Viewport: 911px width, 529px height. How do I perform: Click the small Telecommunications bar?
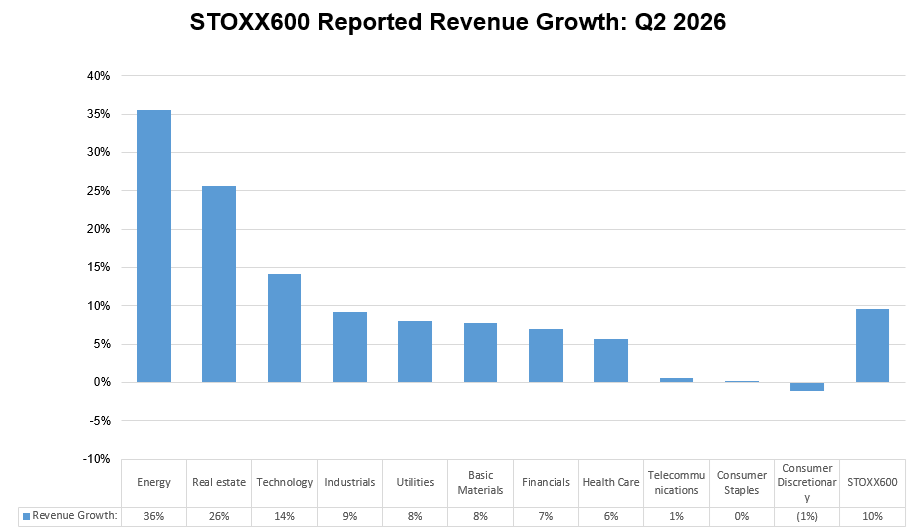(x=676, y=380)
